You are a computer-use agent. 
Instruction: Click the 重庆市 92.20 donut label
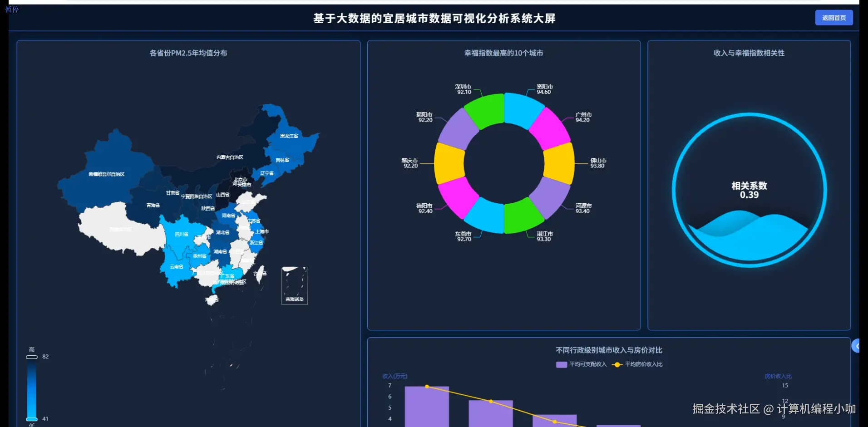(409, 163)
